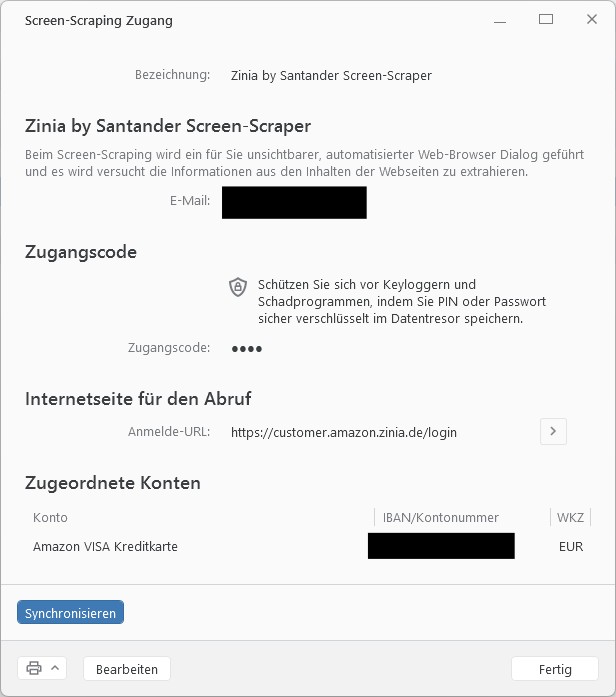Screen dimensions: 616x697
Task: Sort by IBAN/Kontonummer column header
Action: pos(440,517)
